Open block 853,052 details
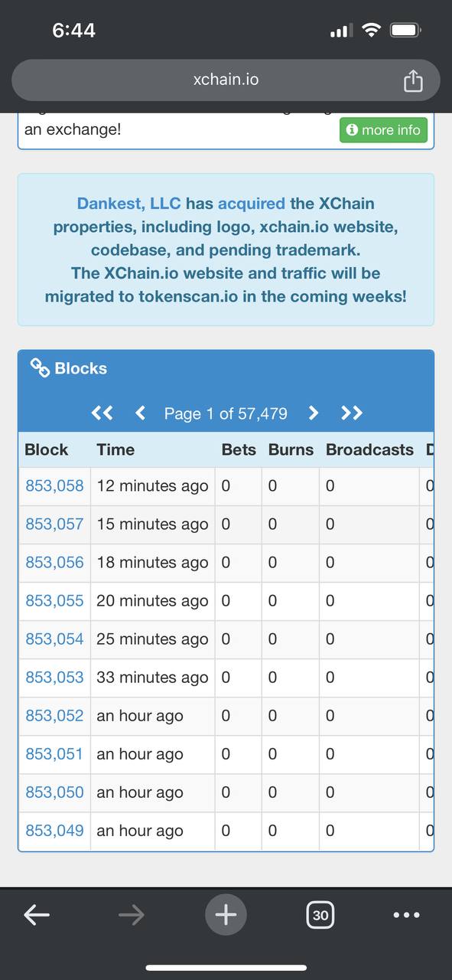Viewport: 452px width, 980px height. tap(54, 716)
